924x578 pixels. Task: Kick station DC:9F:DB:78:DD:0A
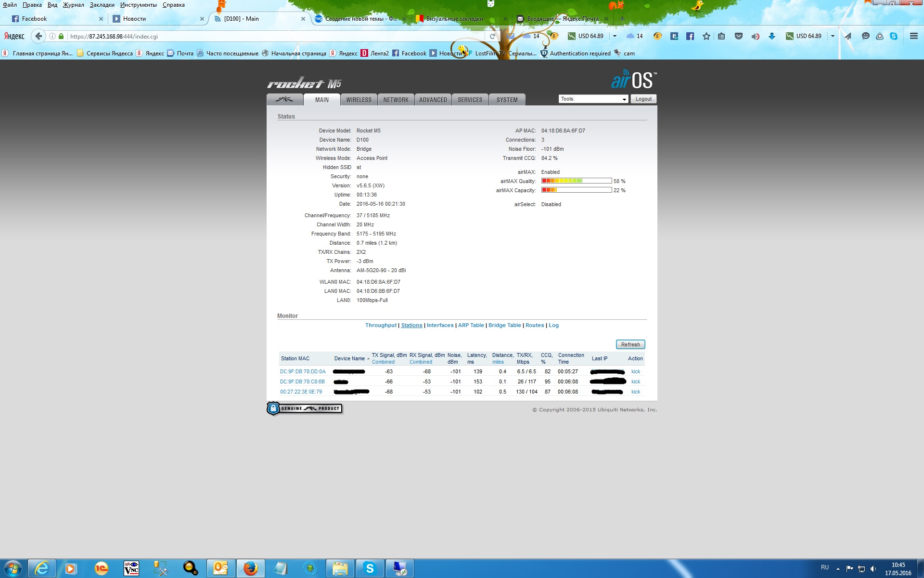pos(635,371)
